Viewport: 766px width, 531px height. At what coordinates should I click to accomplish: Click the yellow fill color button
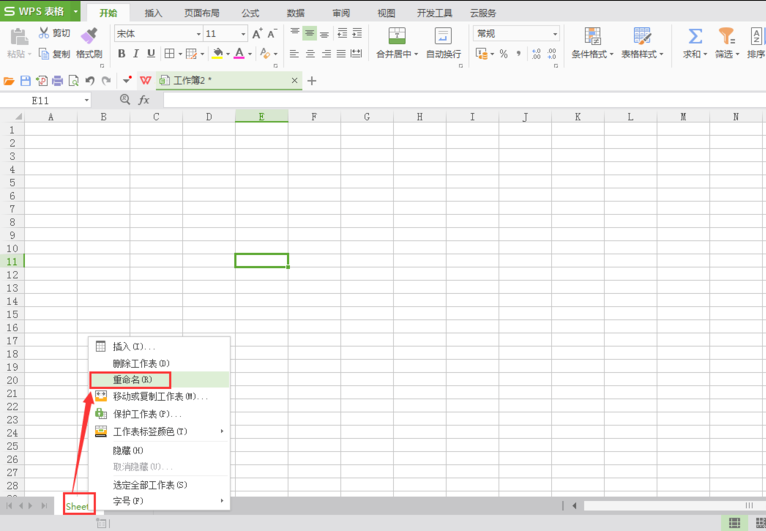coord(217,54)
